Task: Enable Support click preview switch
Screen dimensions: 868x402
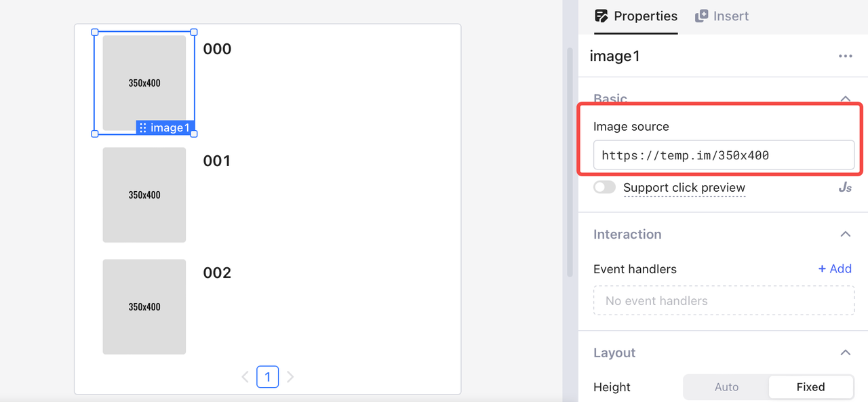Action: point(604,188)
